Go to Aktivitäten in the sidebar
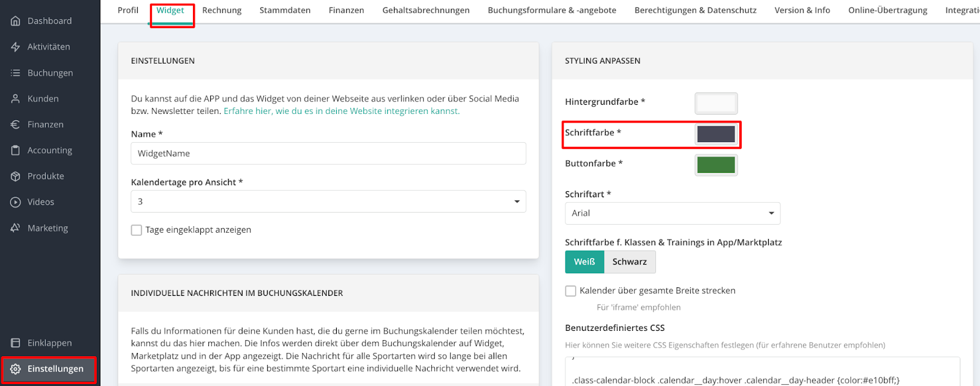This screenshot has width=980, height=386. tap(49, 47)
